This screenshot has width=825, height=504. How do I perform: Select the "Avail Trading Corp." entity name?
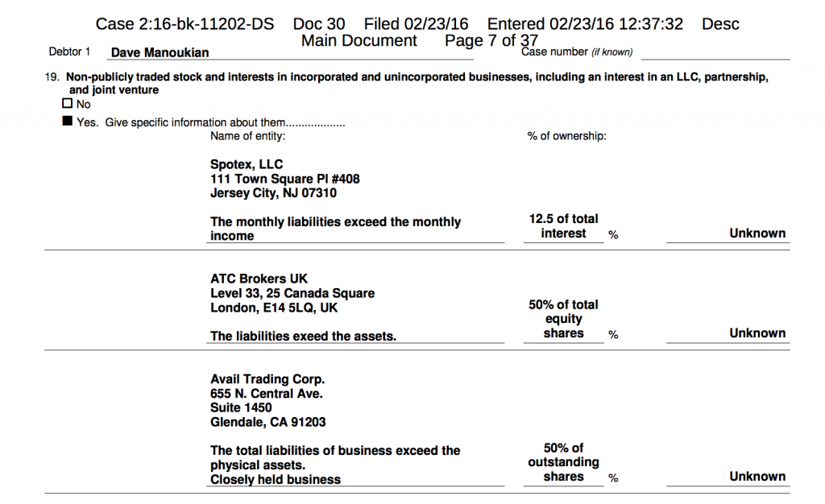[267, 378]
